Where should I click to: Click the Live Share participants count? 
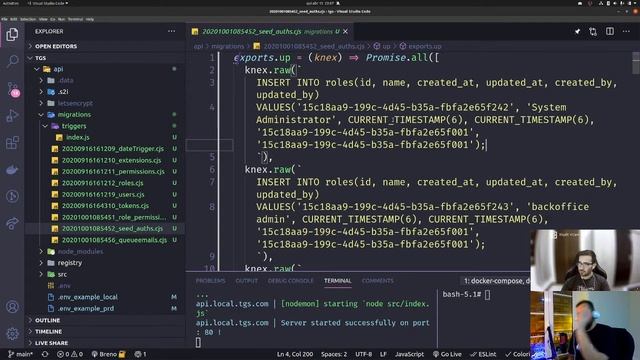tap(140, 354)
